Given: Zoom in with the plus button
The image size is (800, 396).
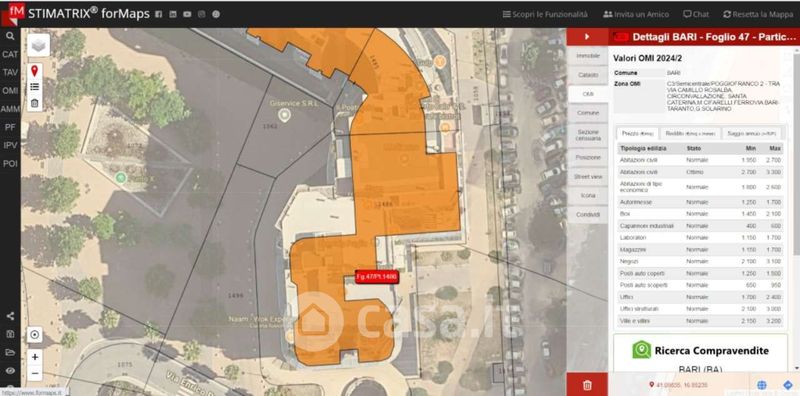Looking at the screenshot, I should point(35,357).
